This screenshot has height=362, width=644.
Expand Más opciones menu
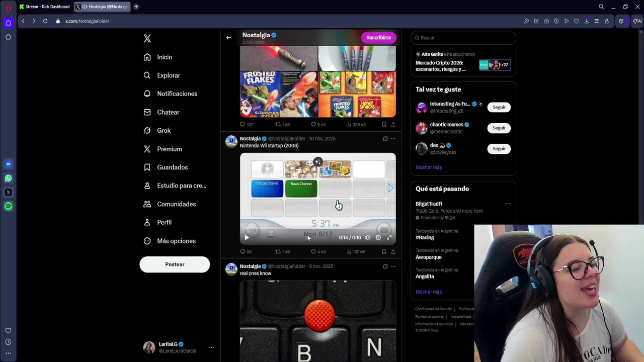point(170,241)
